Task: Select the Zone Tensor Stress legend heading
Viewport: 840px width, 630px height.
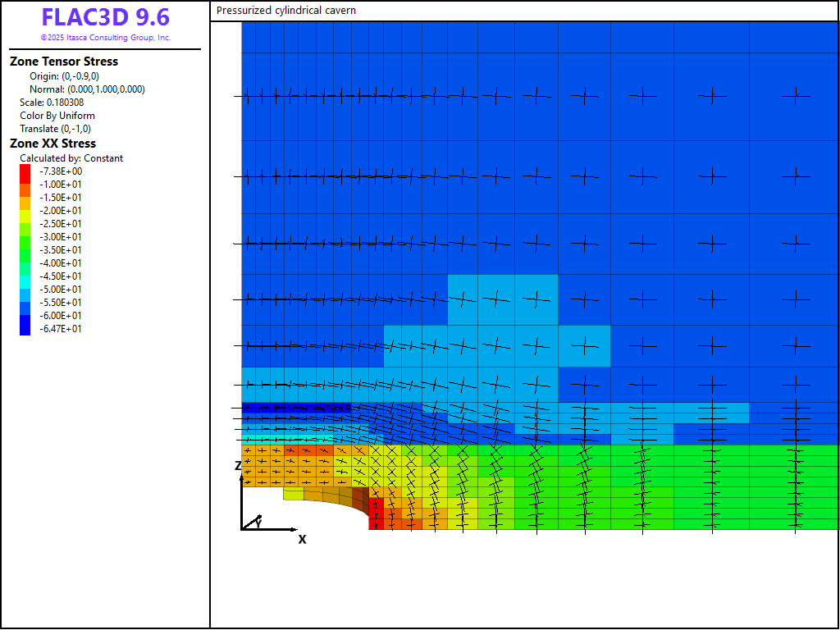Action: pos(64,62)
